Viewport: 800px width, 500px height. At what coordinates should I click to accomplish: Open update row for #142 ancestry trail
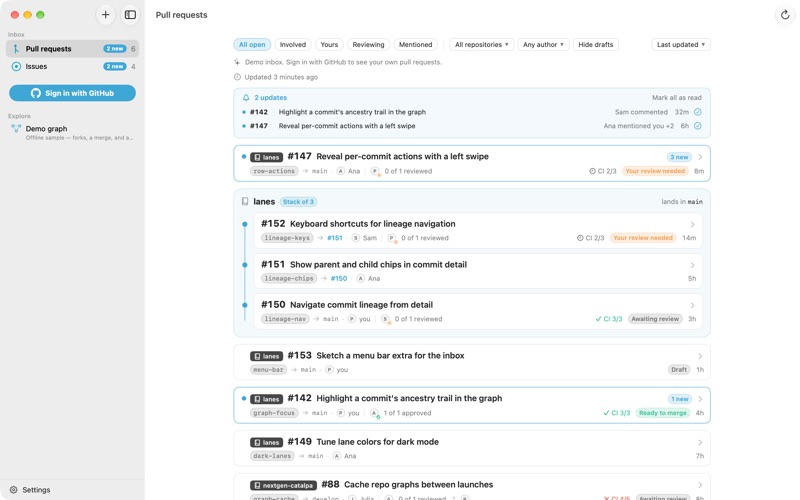pyautogui.click(x=472, y=112)
